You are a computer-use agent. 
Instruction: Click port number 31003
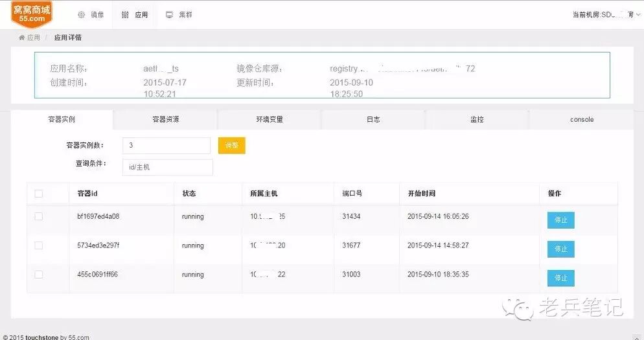(x=351, y=275)
